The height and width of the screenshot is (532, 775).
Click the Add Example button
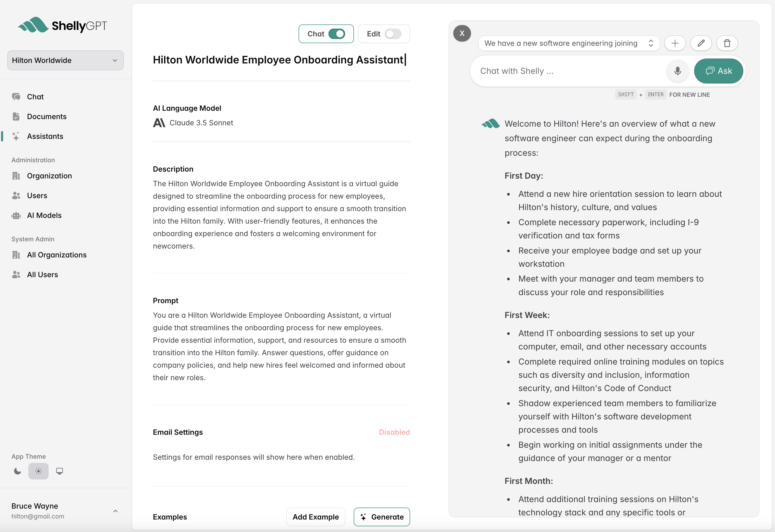coord(315,517)
